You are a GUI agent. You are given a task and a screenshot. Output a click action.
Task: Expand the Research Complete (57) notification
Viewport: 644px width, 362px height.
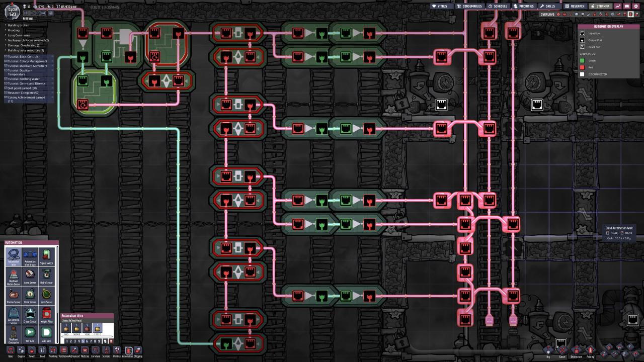(25, 93)
